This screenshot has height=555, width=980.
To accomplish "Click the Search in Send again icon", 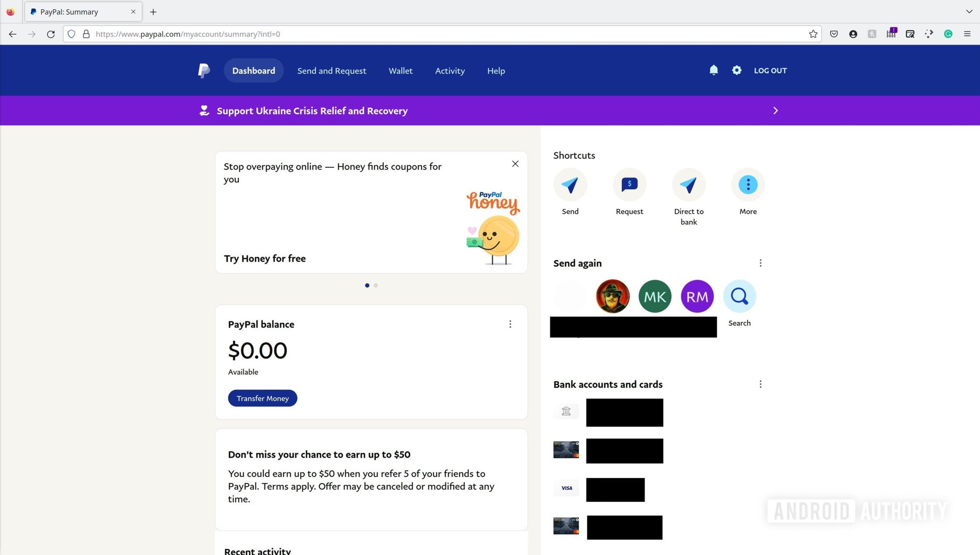I will coord(739,296).
